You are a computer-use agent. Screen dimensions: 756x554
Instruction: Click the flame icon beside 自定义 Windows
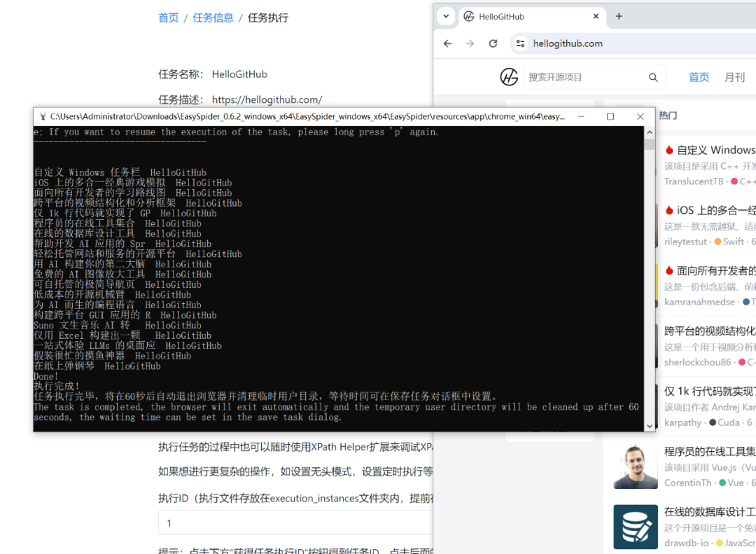pyautogui.click(x=669, y=150)
